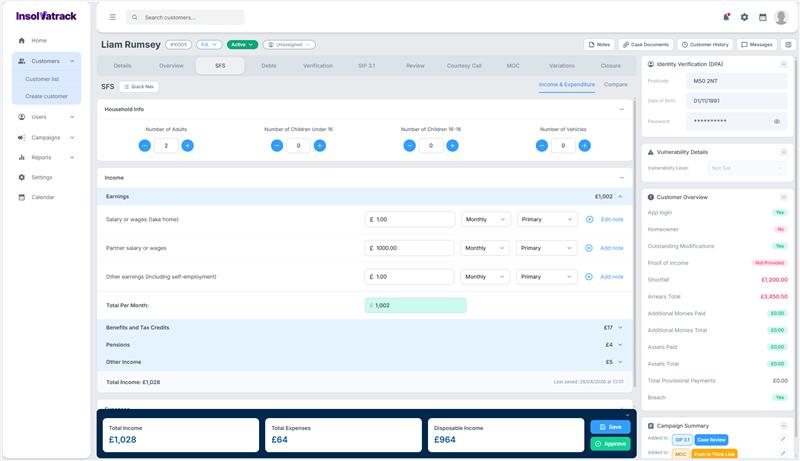Collapse Customer Overview panel
Image resolution: width=800 pixels, height=461 pixels.
coord(784,197)
